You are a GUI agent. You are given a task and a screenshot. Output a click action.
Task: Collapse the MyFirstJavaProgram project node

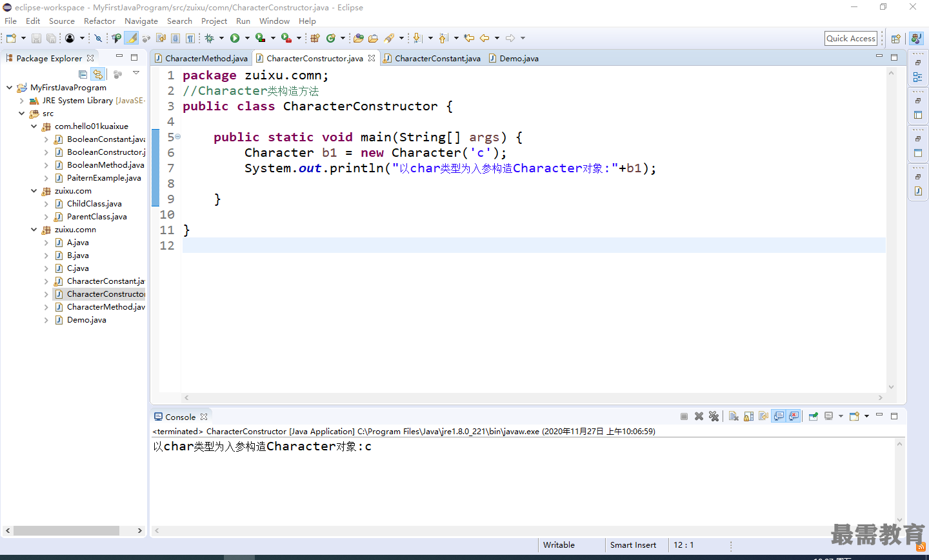pyautogui.click(x=9, y=88)
